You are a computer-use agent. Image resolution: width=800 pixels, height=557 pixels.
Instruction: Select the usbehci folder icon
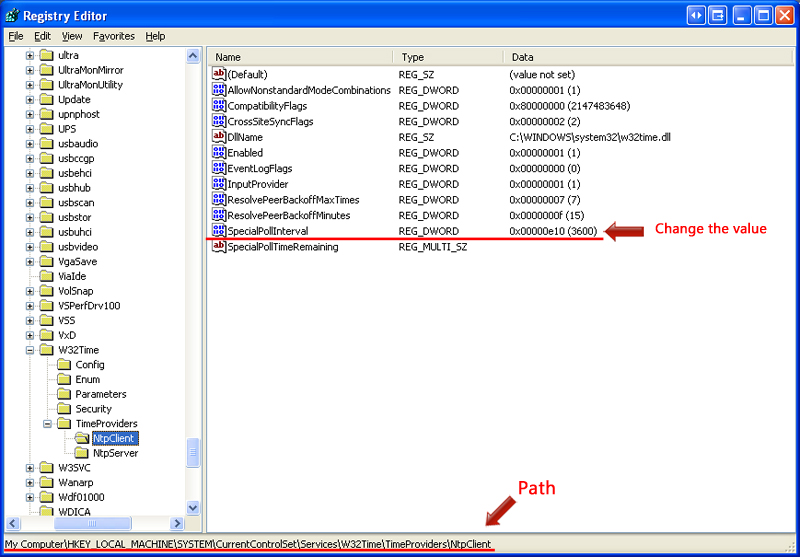click(x=46, y=173)
